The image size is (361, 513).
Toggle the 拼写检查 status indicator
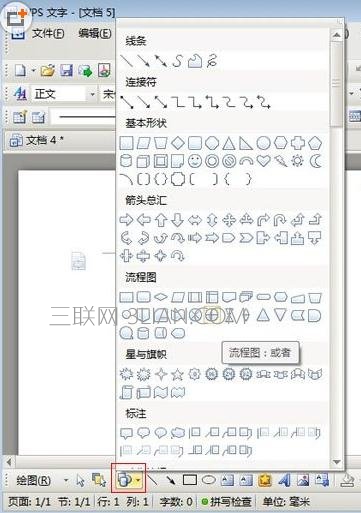[226, 501]
